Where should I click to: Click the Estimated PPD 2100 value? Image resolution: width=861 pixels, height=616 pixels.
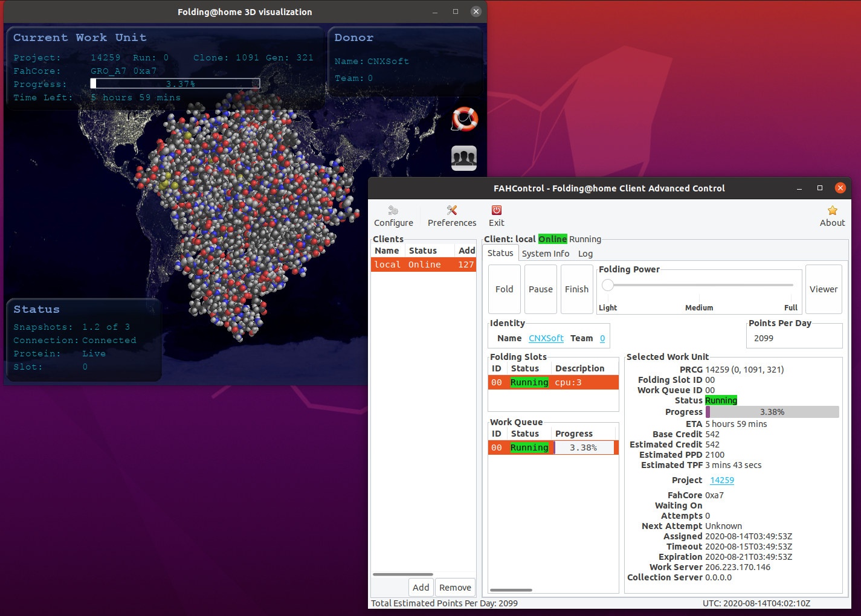point(715,455)
